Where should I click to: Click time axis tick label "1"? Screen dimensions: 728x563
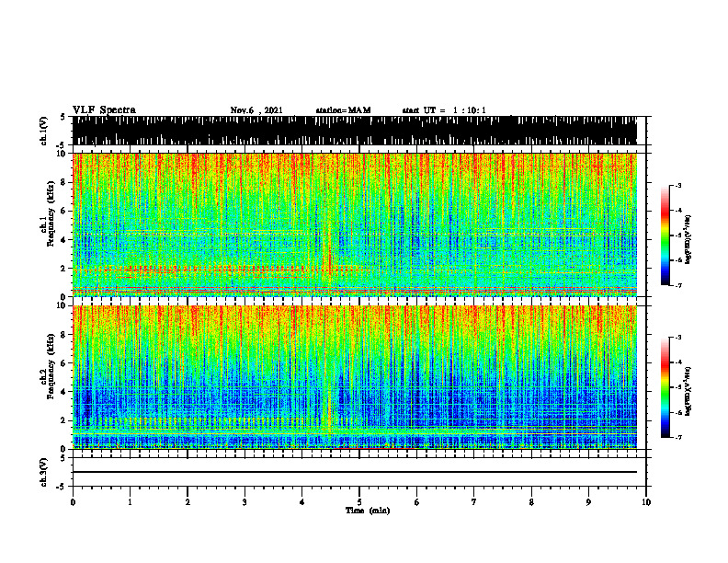pyautogui.click(x=130, y=502)
